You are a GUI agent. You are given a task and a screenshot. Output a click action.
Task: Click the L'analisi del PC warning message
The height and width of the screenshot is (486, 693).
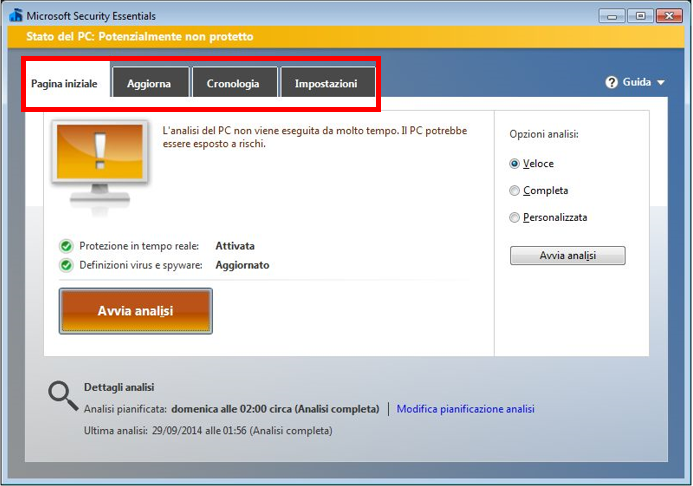(315, 137)
